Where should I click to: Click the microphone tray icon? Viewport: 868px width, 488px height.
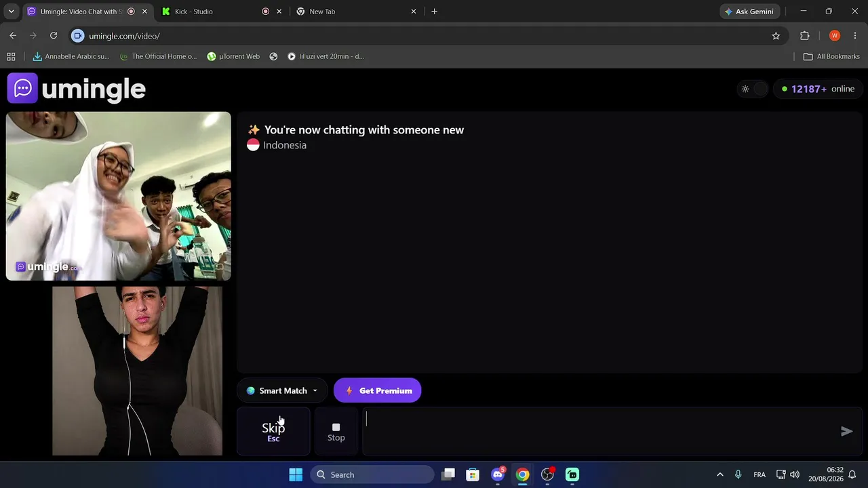[x=738, y=474]
